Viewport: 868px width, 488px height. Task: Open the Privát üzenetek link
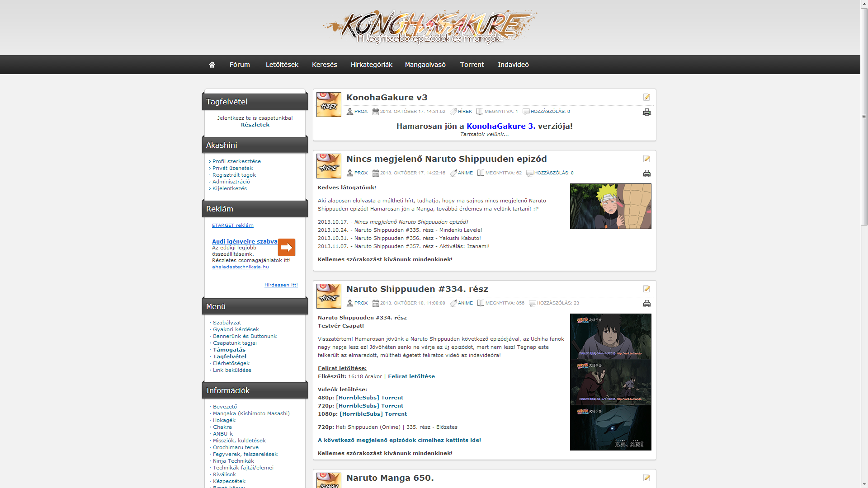[232, 168]
